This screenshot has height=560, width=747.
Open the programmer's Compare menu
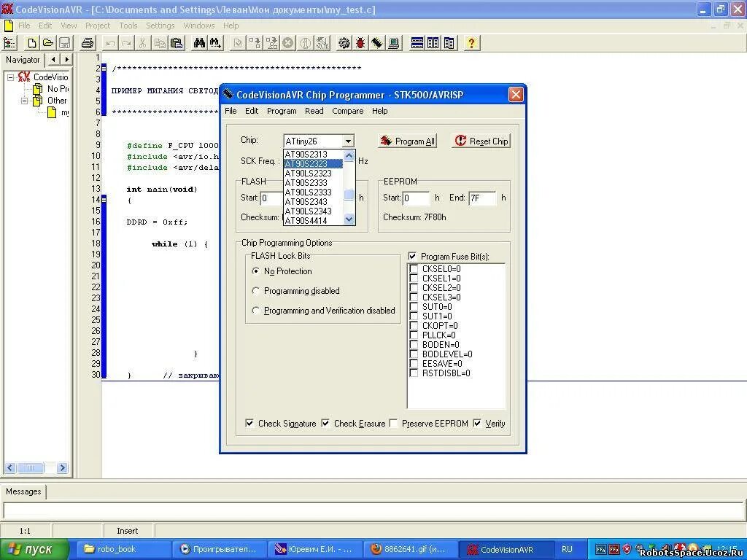pos(348,111)
